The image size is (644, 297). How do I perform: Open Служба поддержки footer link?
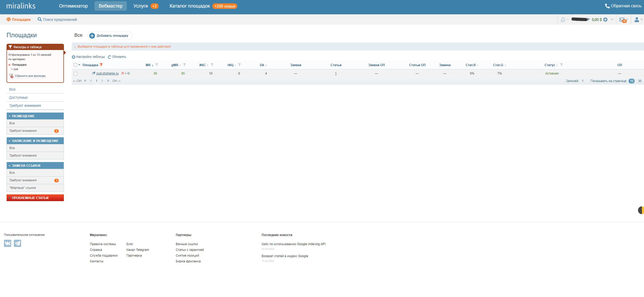point(104,256)
